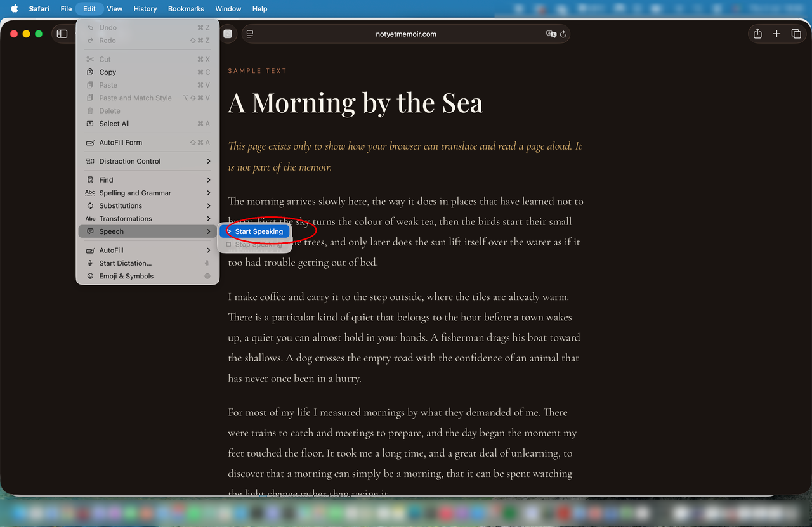Show the tab overview icon

tap(796, 34)
